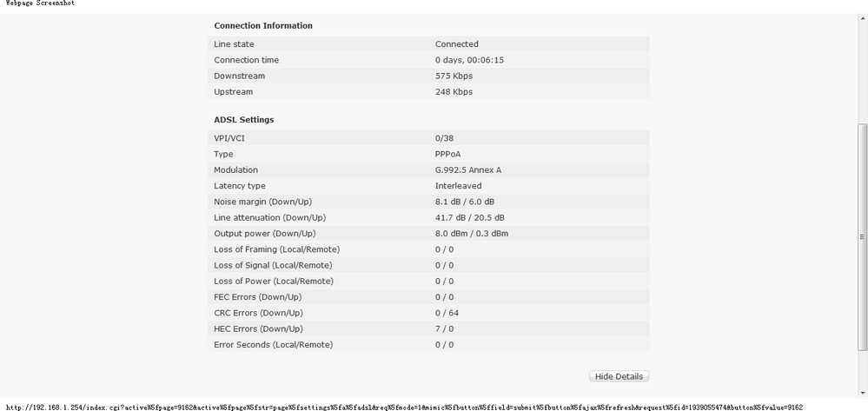This screenshot has width=868, height=411.
Task: Click the Error Seconds (Local/Remote) label
Action: pos(273,345)
